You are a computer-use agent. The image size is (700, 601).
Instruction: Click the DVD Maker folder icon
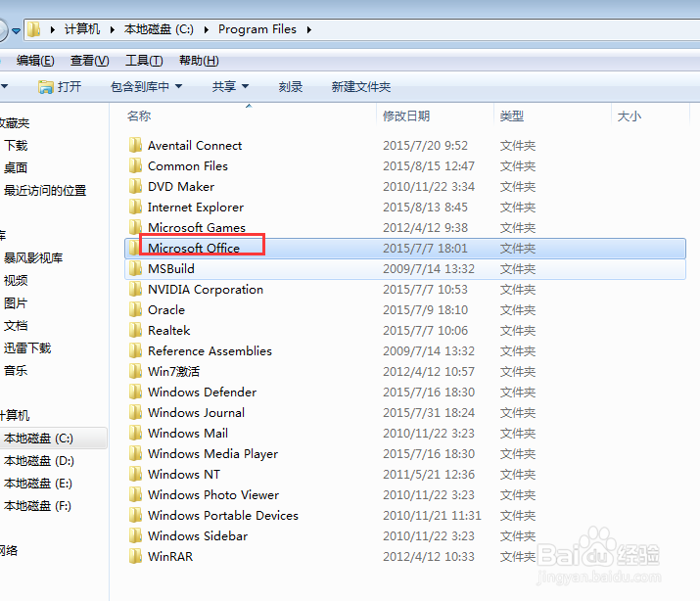tap(135, 186)
